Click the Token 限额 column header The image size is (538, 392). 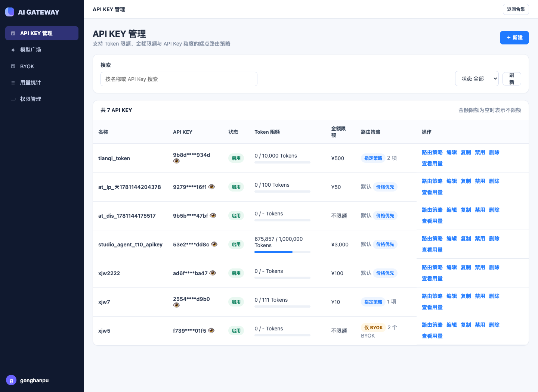pos(267,132)
